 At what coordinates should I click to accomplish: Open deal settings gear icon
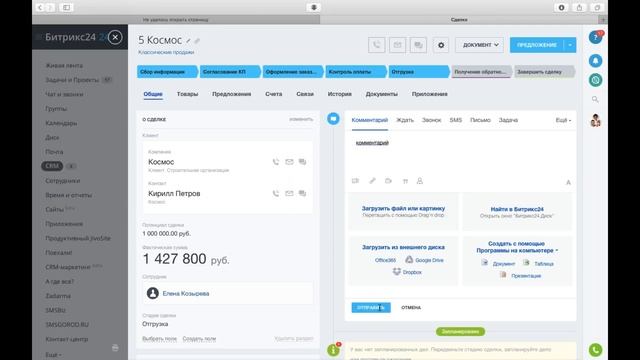[x=441, y=45]
